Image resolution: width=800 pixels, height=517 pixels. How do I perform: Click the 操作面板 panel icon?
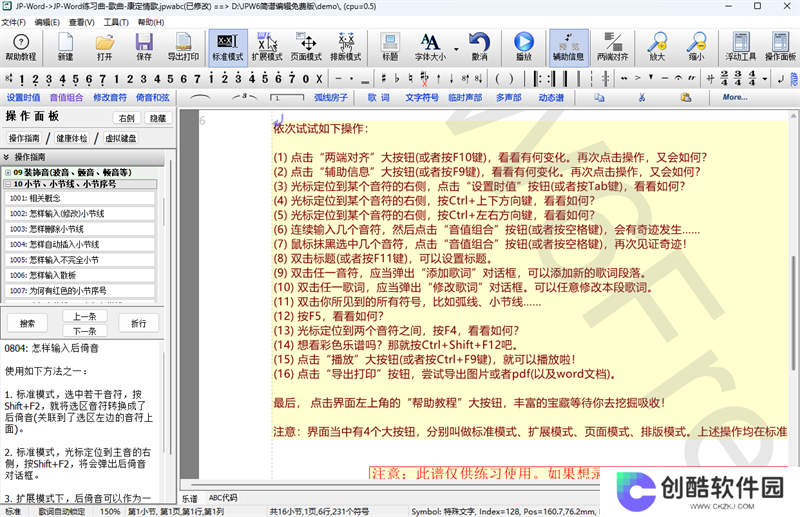pyautogui.click(x=780, y=47)
